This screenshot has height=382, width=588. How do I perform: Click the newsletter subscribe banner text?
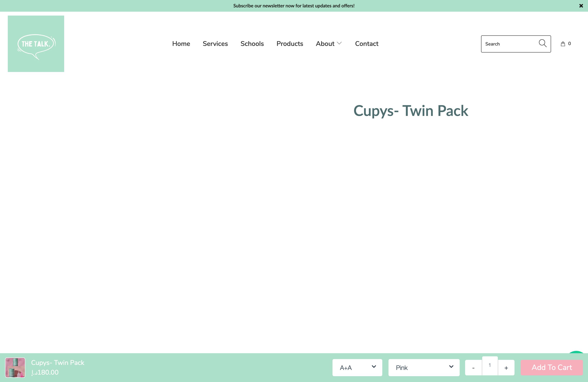[294, 6]
